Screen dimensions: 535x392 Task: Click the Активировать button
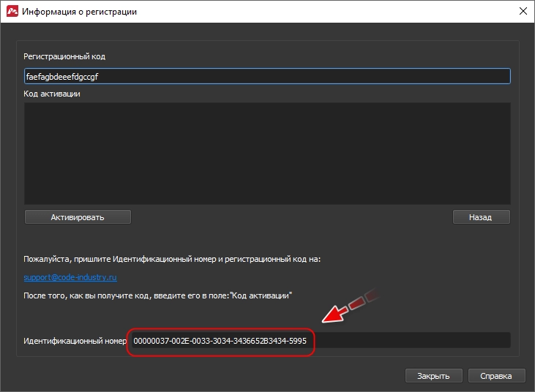pos(78,217)
